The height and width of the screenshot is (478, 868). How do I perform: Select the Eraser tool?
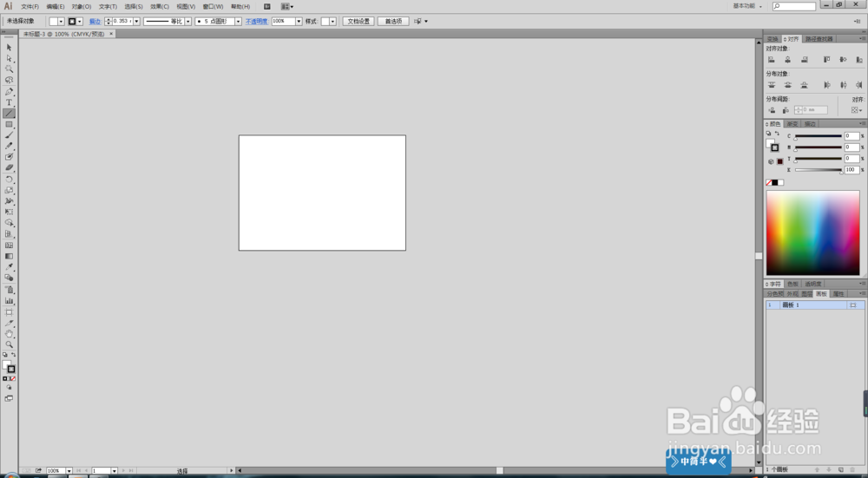point(9,167)
